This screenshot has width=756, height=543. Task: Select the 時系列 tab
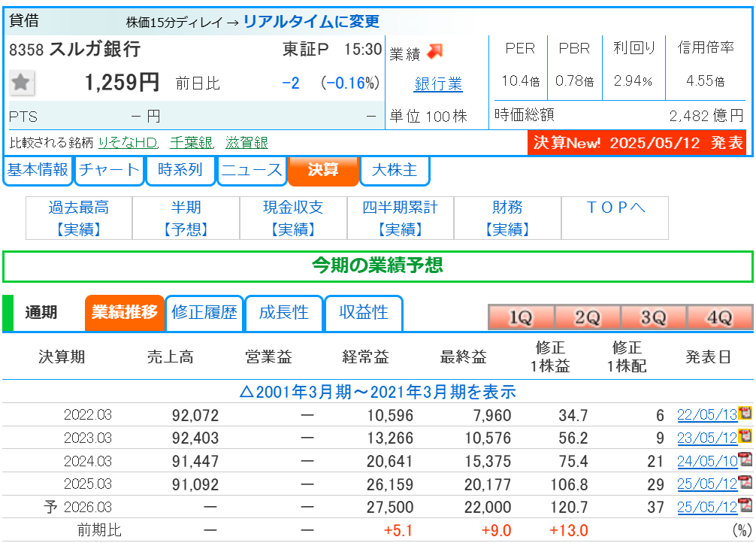point(180,170)
